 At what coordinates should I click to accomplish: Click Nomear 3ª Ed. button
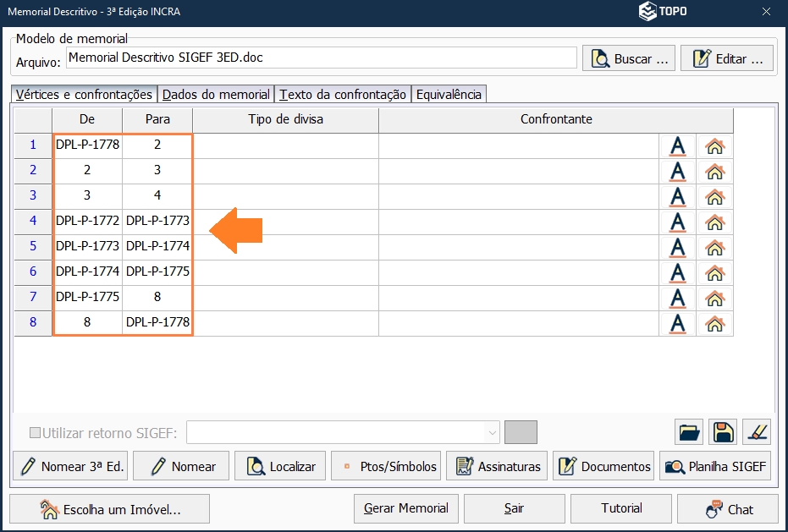click(70, 466)
